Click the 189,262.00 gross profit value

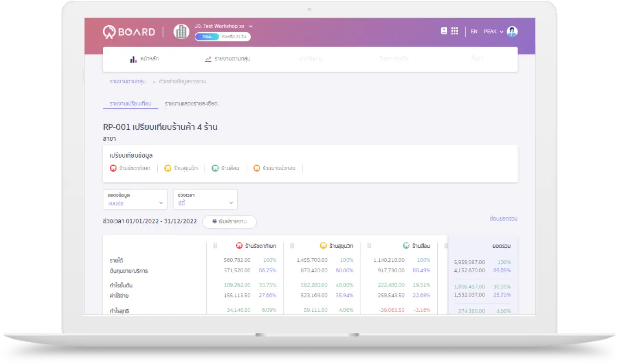click(237, 285)
